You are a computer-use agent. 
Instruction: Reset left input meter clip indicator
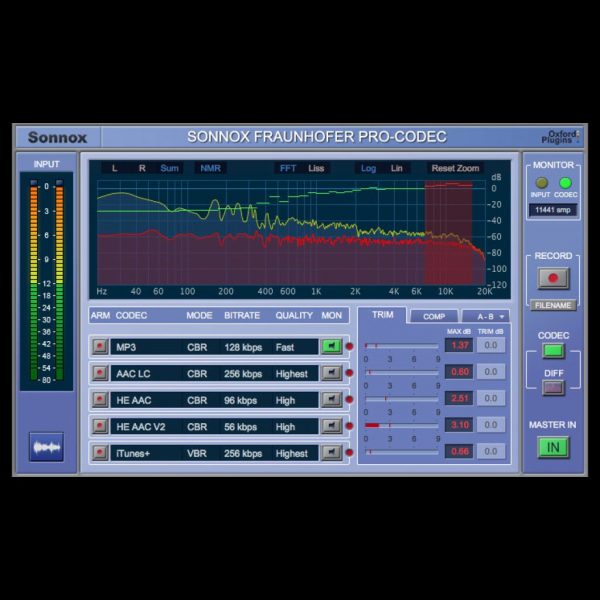click(x=34, y=183)
